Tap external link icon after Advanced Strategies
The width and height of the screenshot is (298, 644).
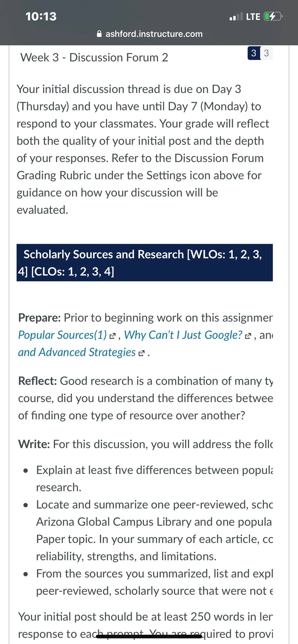141,354
